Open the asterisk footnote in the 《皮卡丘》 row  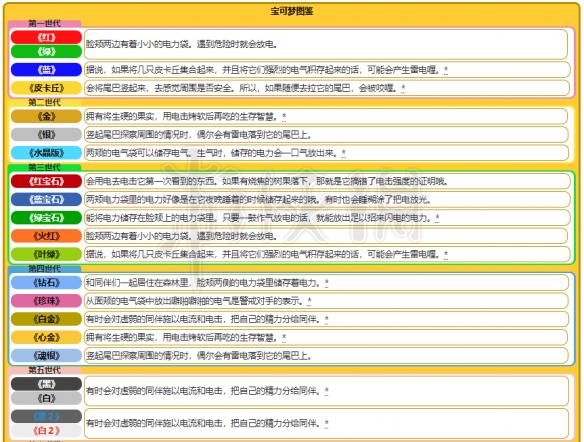click(403, 88)
